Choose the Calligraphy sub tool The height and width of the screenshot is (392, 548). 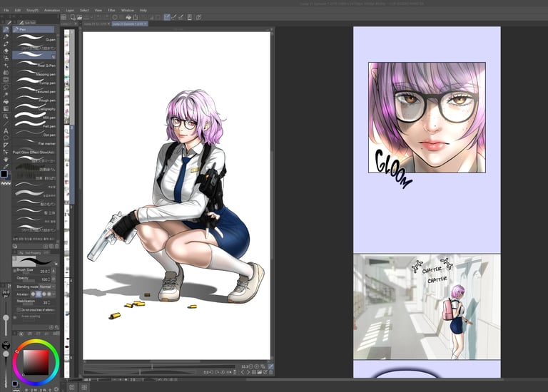34,107
